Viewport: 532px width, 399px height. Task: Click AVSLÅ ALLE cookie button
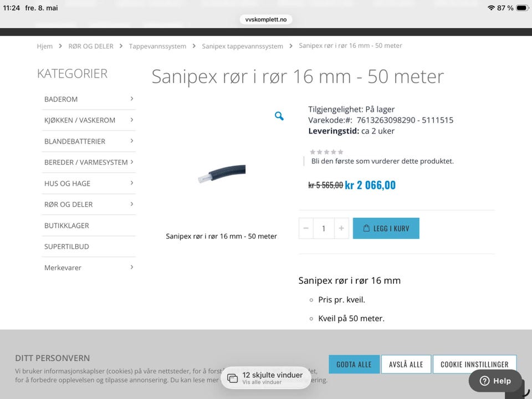pyautogui.click(x=406, y=365)
